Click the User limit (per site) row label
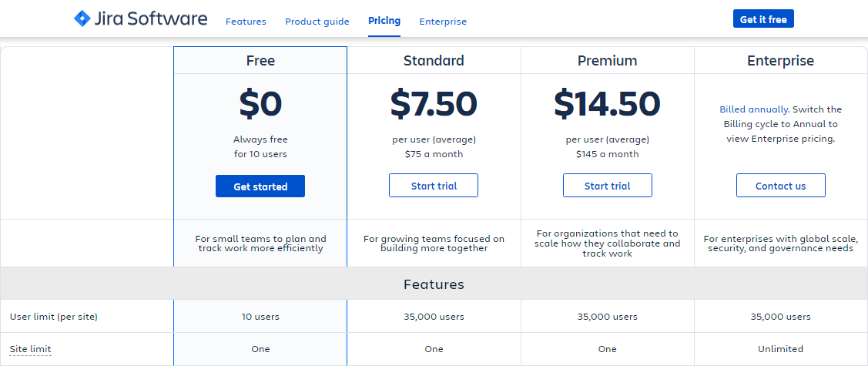Screen dimensions: 868x366 click(x=54, y=317)
